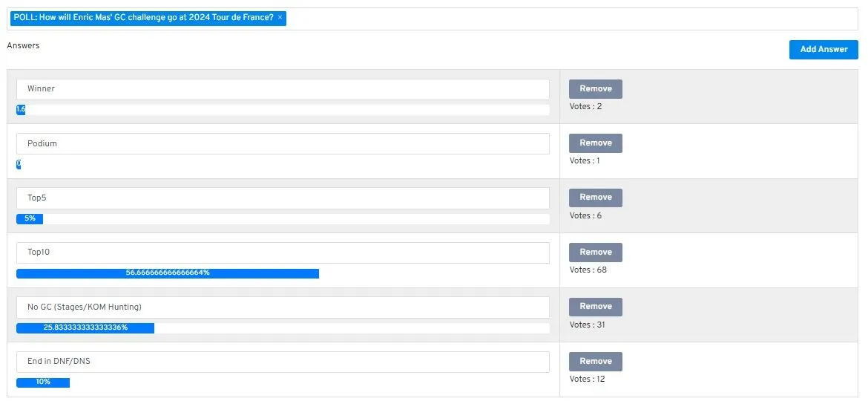The width and height of the screenshot is (868, 407).
Task: Click the 25.83% No GC progress bar
Action: (x=85, y=328)
